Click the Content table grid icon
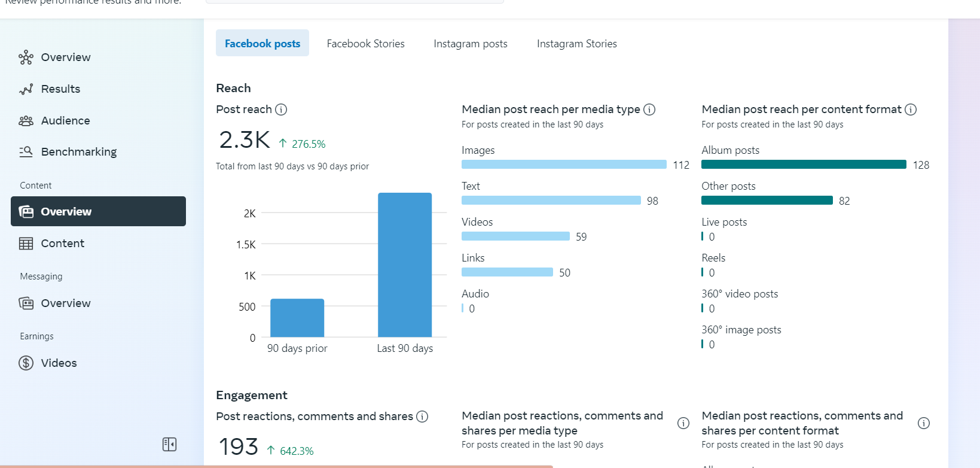 (26, 244)
